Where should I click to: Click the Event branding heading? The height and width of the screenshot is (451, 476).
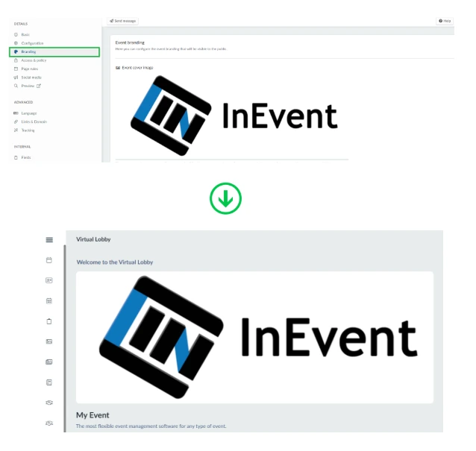coord(130,42)
